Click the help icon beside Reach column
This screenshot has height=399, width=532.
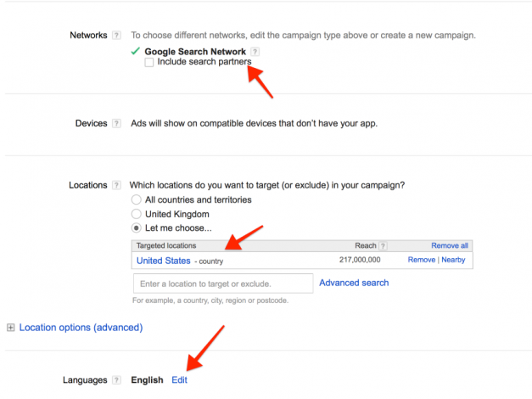(383, 245)
